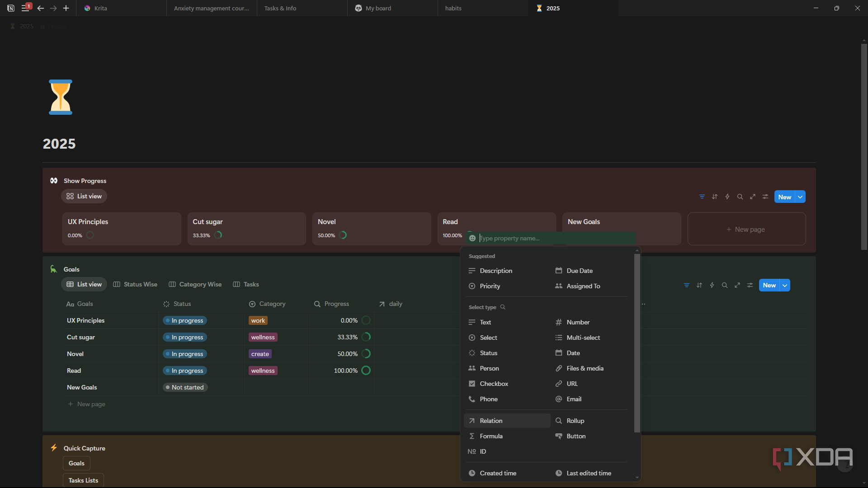Go back with the left arrow

(x=41, y=8)
